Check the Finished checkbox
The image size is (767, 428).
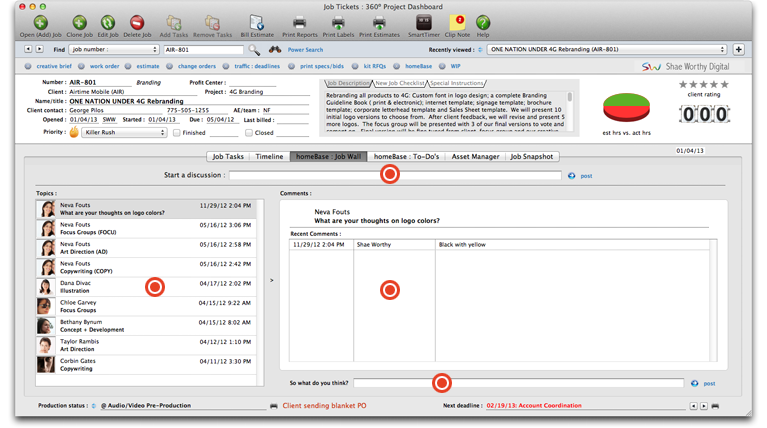coord(177,132)
